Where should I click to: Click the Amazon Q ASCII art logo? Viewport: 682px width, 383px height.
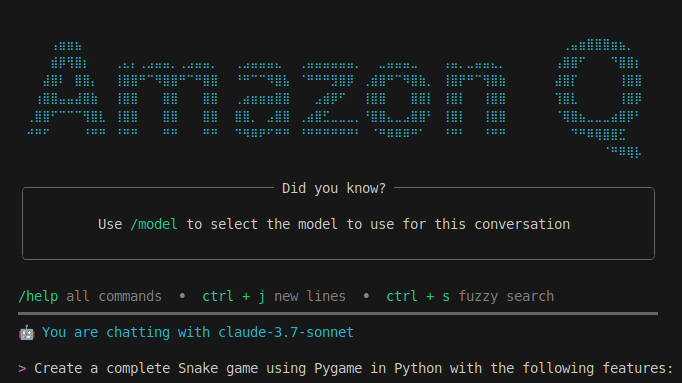point(334,98)
